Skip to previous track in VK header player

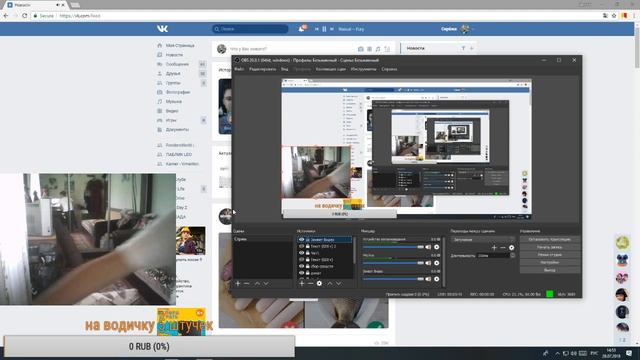[x=316, y=29]
